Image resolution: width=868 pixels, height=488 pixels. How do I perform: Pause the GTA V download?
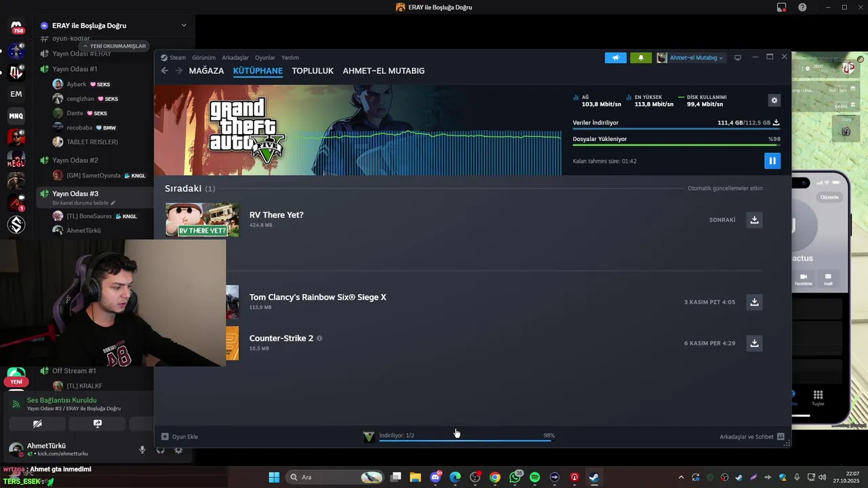[772, 161]
